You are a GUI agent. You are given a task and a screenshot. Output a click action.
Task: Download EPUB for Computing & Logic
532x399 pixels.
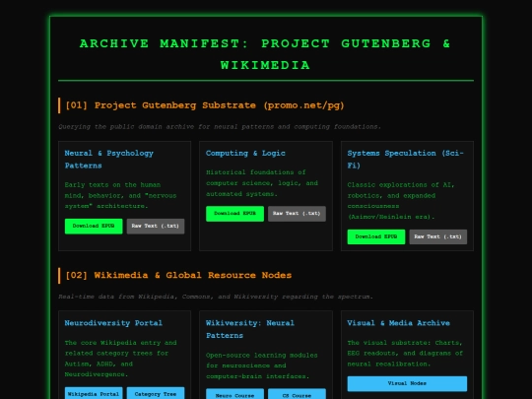[x=234, y=214]
